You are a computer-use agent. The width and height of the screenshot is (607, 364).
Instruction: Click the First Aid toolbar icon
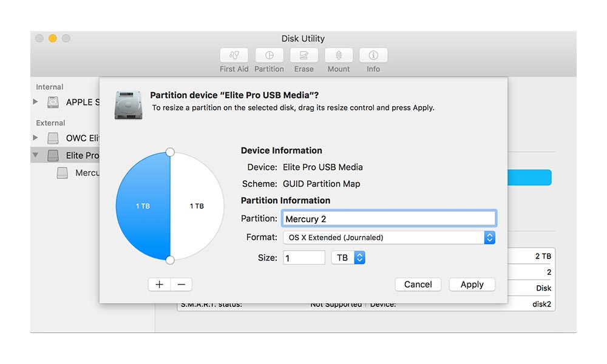pos(234,56)
